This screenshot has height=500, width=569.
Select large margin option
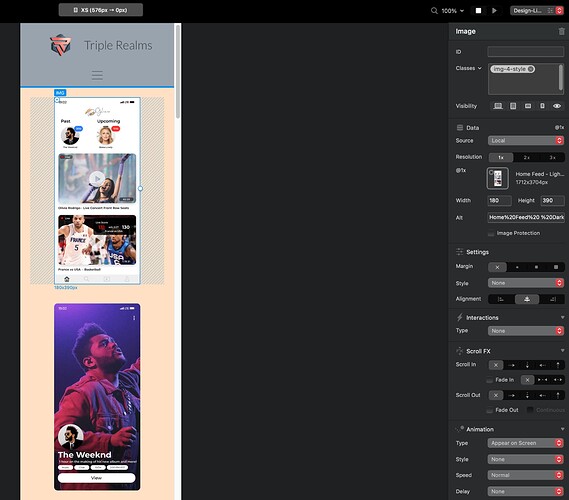tap(555, 267)
